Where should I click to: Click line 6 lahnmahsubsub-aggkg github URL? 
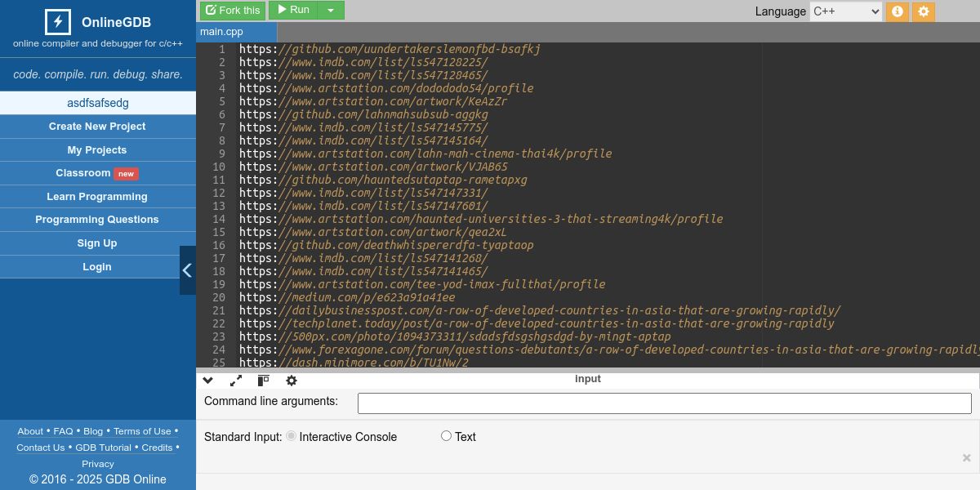click(363, 114)
